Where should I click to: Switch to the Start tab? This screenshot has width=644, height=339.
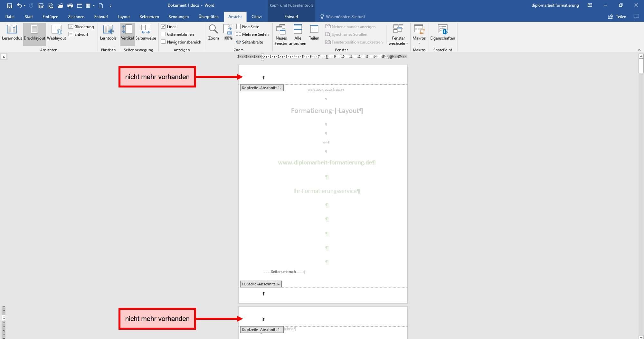[x=29, y=17]
